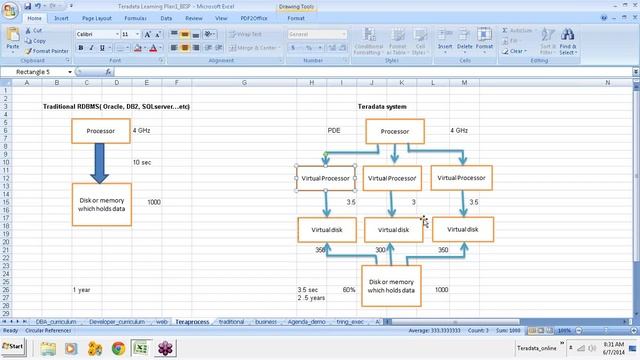Click Delete cells button
Viewport: 640px width, 360px height.
[x=464, y=41]
